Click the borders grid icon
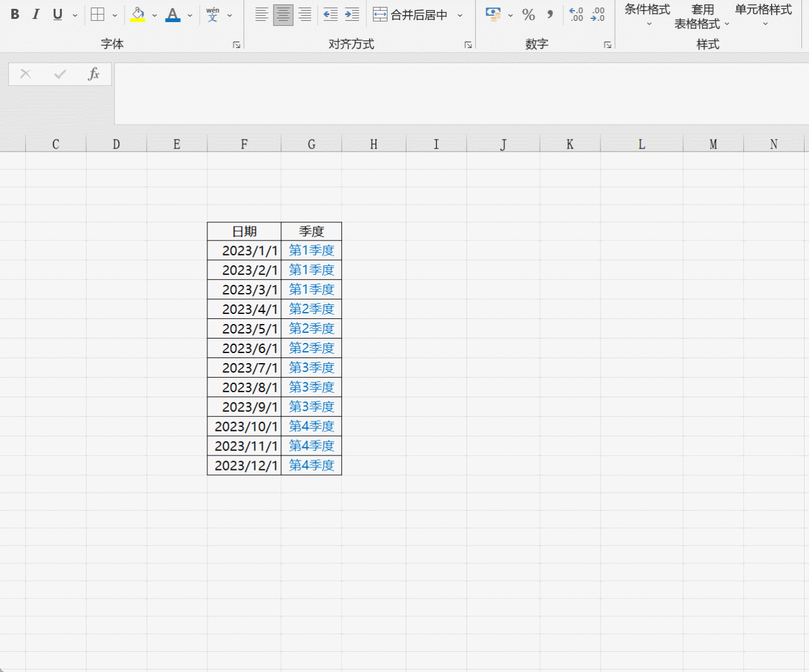 (97, 15)
